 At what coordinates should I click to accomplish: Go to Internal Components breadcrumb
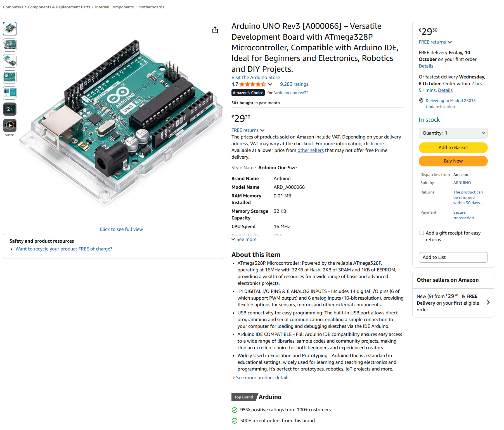[x=114, y=7]
